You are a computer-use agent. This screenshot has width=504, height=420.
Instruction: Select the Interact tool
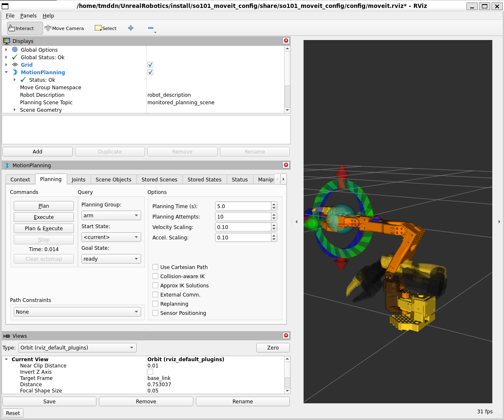point(25,28)
